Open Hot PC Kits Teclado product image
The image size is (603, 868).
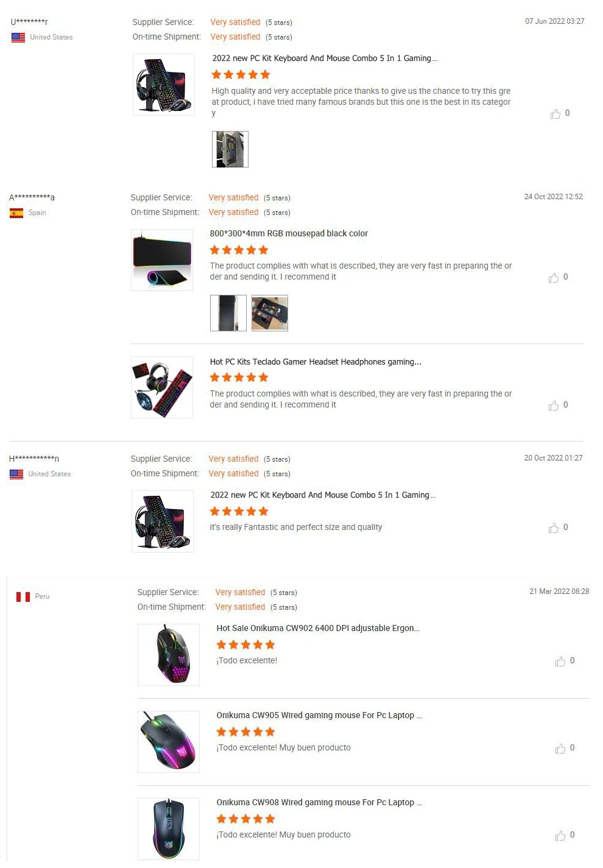click(x=162, y=387)
